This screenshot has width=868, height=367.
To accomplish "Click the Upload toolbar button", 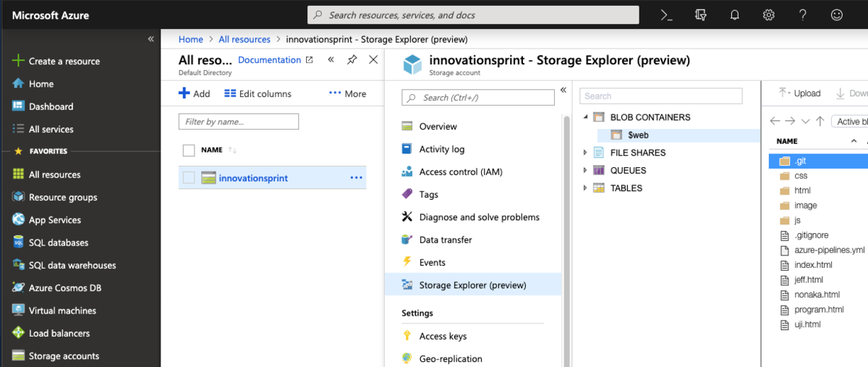I will (x=799, y=93).
